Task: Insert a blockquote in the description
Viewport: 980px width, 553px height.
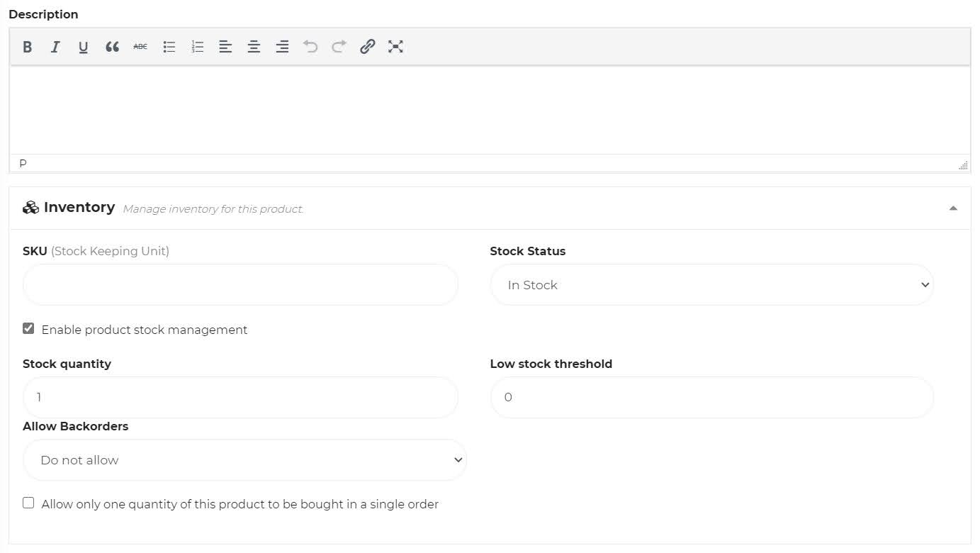Action: pos(112,47)
